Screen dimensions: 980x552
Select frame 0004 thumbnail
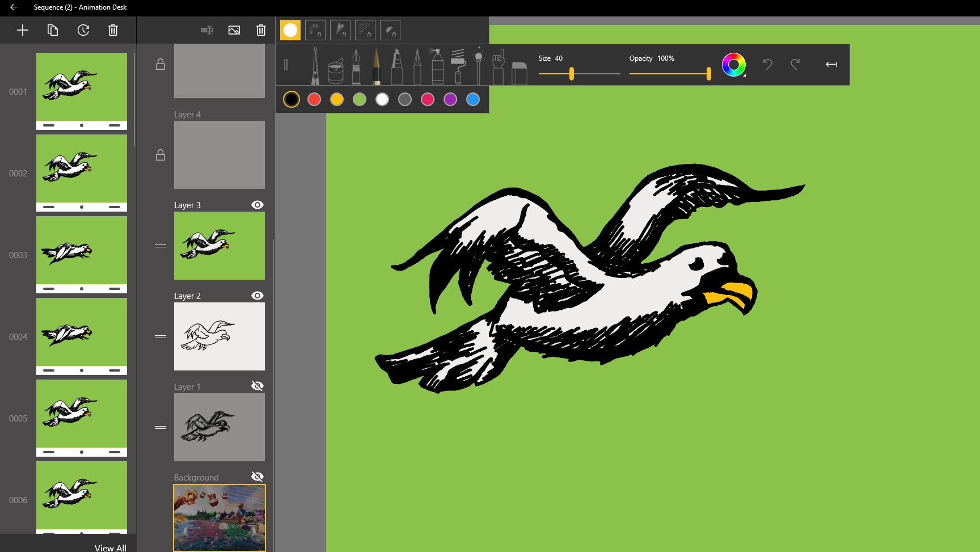[x=82, y=332]
